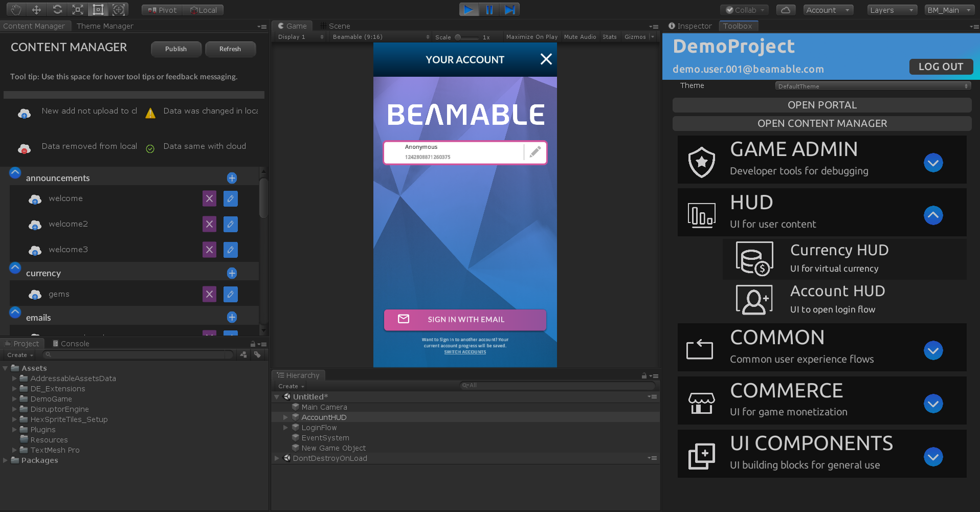Toggle lock on Hierarchy panel
The height and width of the screenshot is (512, 980).
(644, 375)
